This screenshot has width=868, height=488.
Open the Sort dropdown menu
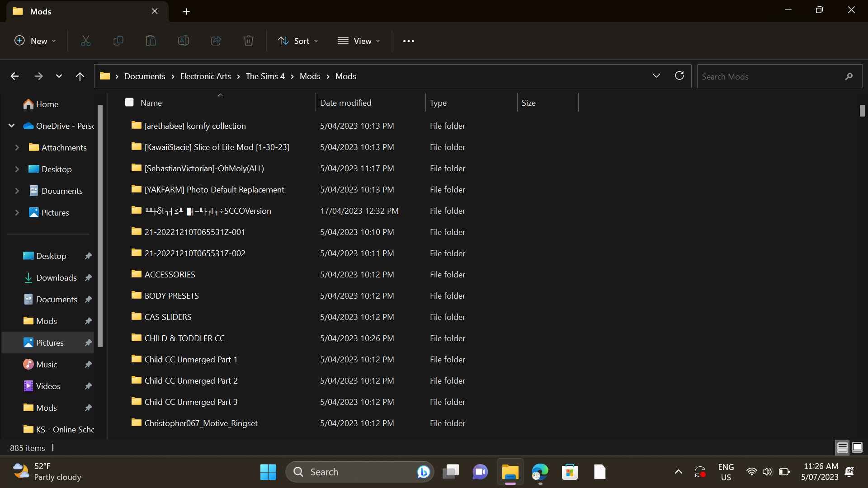(x=298, y=41)
